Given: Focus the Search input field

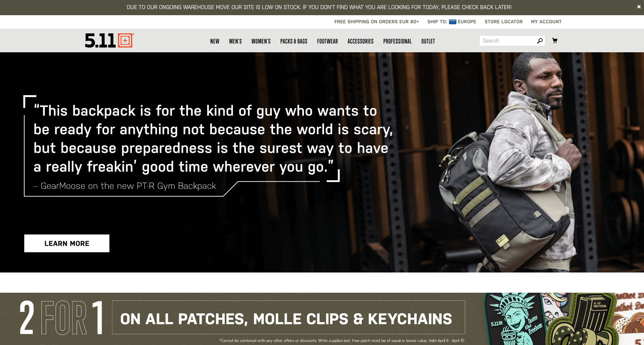Looking at the screenshot, I should 508,41.
